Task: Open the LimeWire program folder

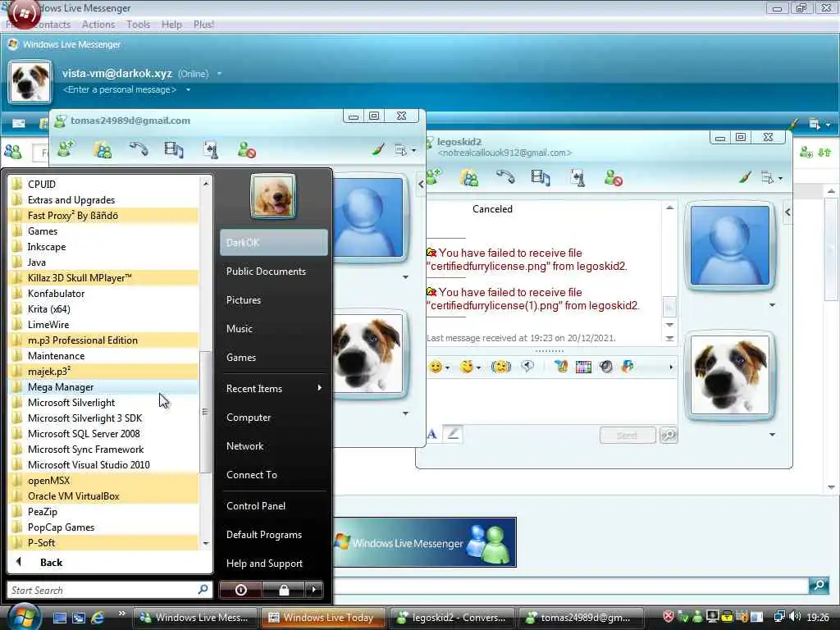Action: coord(104,325)
